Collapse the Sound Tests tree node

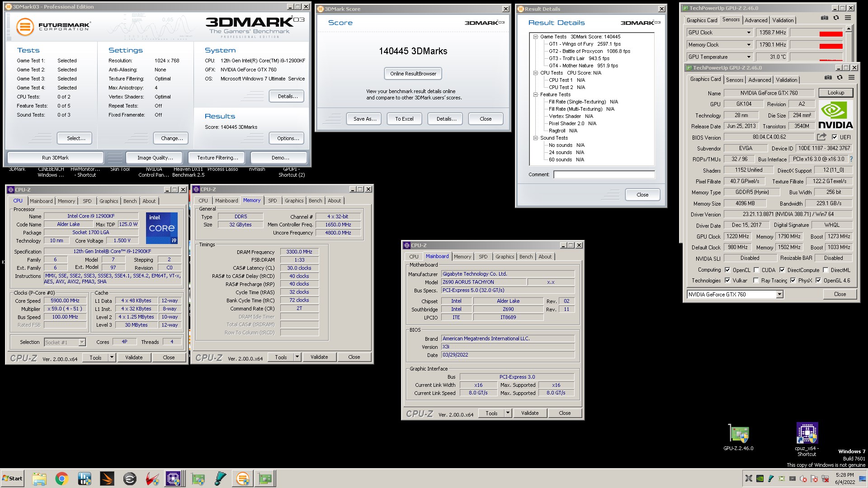point(535,138)
